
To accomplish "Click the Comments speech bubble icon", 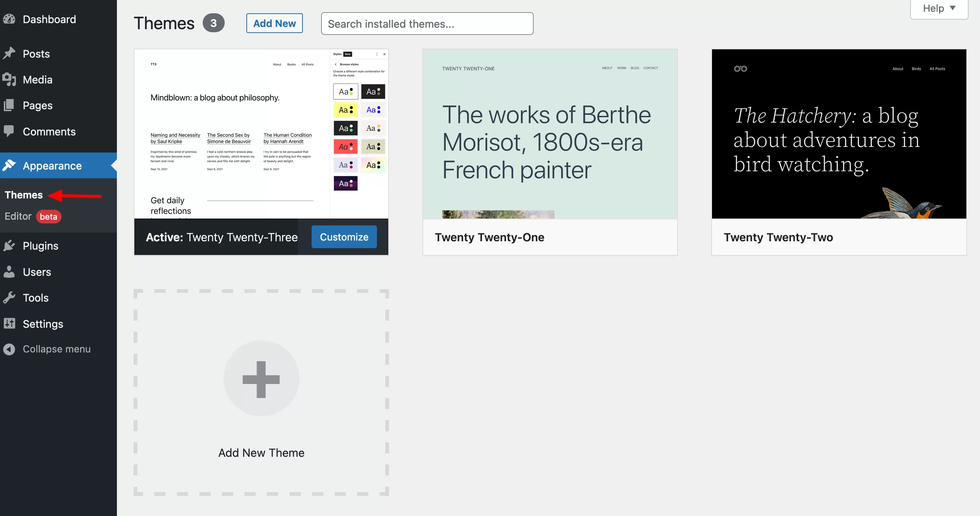I will pos(9,131).
